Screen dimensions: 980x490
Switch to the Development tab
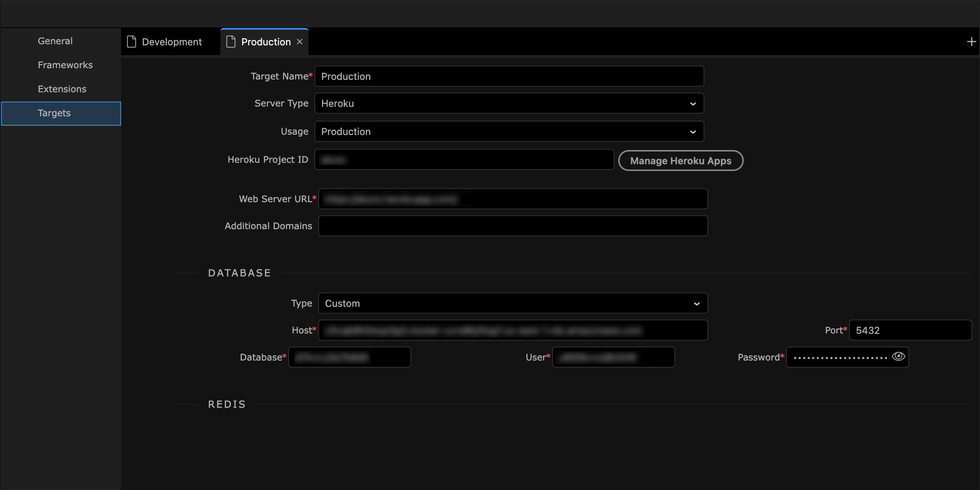[x=172, y=42]
